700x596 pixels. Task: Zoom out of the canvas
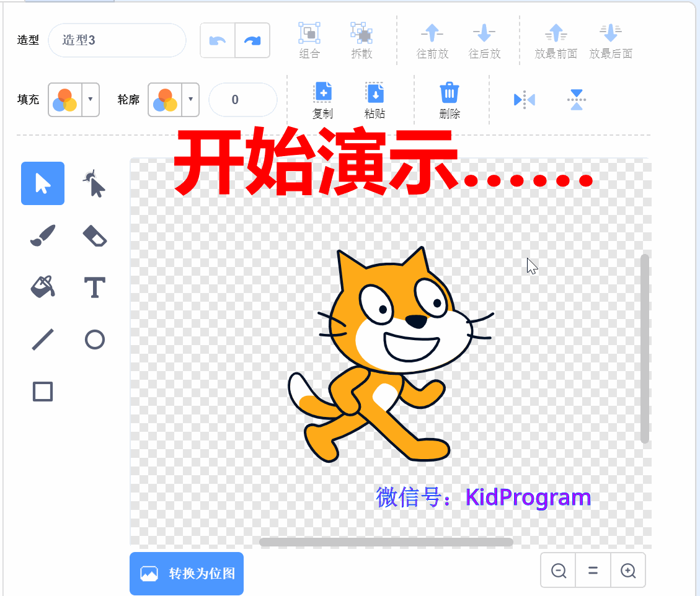point(559,571)
